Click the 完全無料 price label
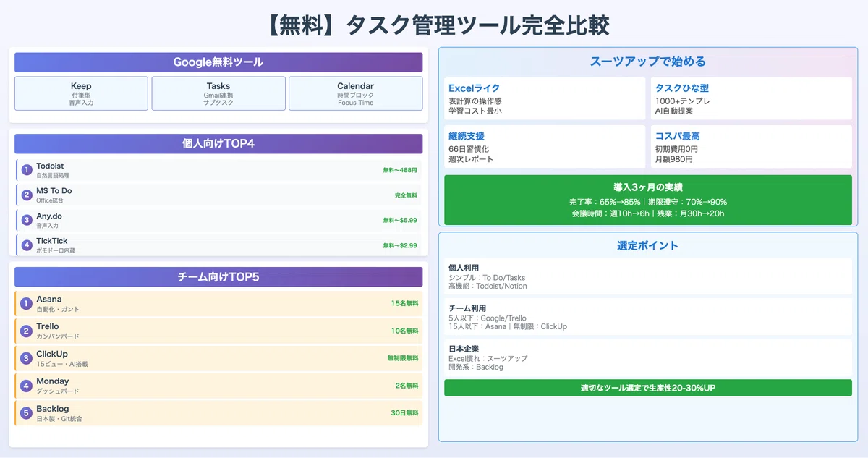Screen dimensions: 868x458 coord(406,195)
